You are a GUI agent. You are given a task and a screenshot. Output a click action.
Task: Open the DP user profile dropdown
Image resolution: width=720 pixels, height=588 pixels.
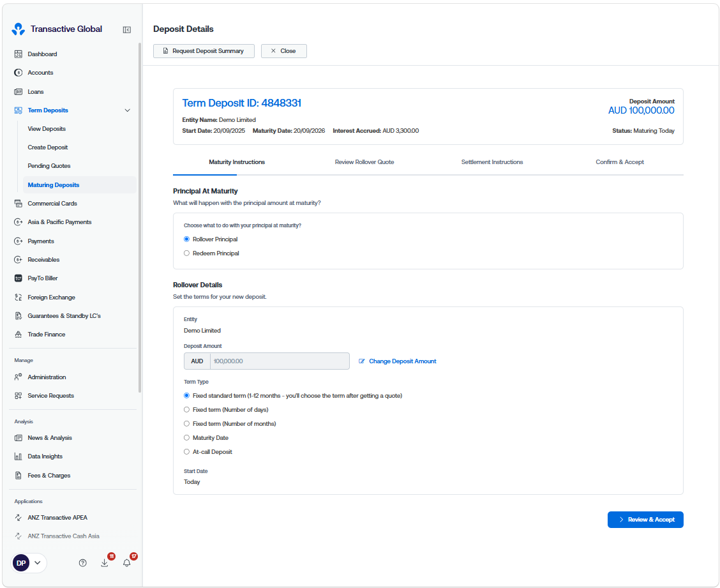coord(29,562)
